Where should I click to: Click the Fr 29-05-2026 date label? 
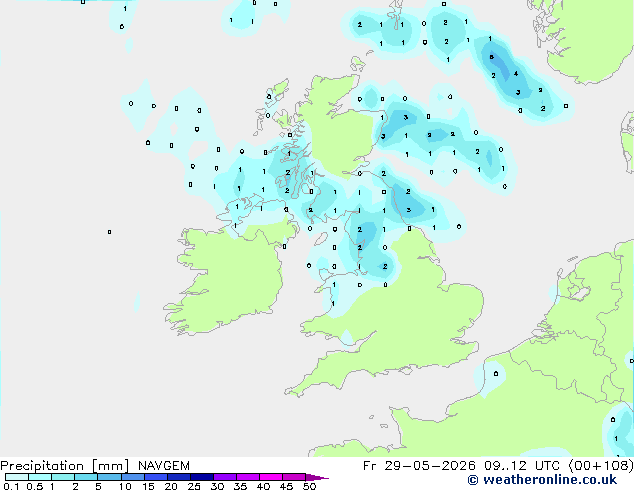(x=419, y=466)
